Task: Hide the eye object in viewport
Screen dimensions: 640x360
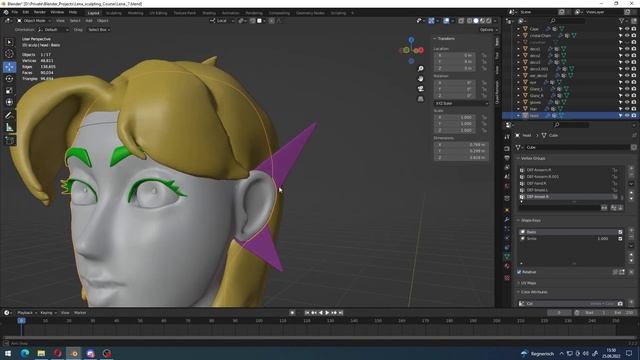Action: (627, 82)
